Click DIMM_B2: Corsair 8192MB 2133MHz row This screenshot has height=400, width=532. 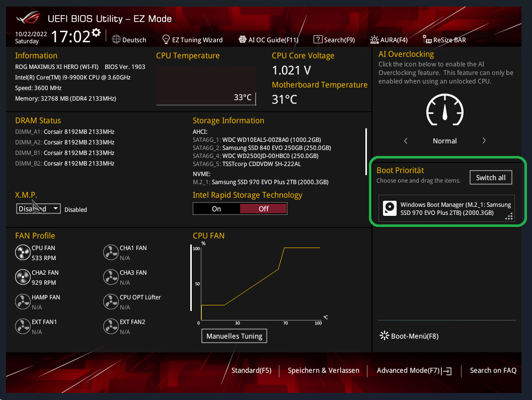tap(64, 163)
